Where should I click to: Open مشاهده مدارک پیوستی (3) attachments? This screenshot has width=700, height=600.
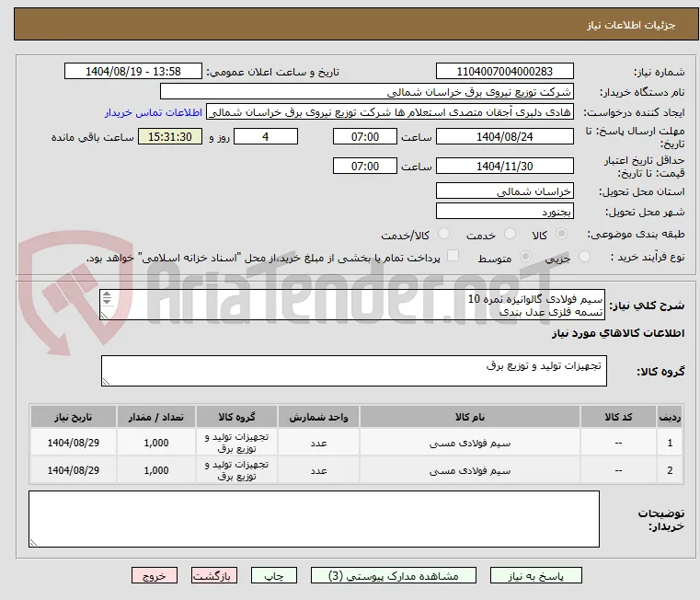(x=394, y=575)
